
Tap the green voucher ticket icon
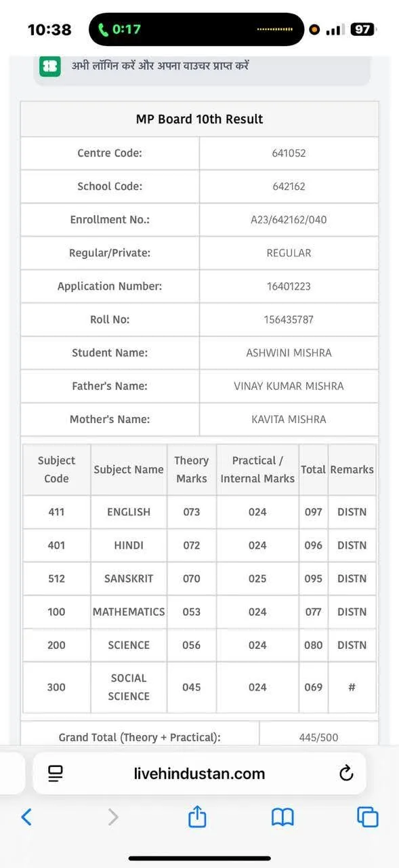tap(50, 66)
